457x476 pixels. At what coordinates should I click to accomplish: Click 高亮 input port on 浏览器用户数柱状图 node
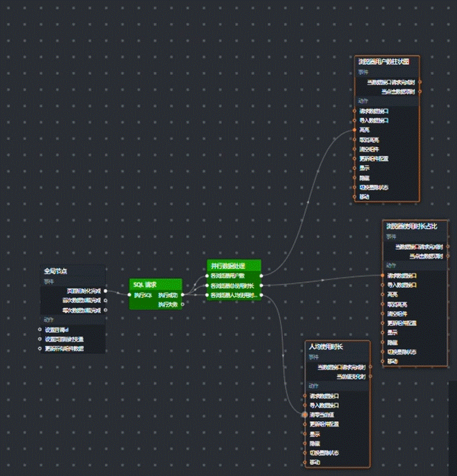point(355,130)
